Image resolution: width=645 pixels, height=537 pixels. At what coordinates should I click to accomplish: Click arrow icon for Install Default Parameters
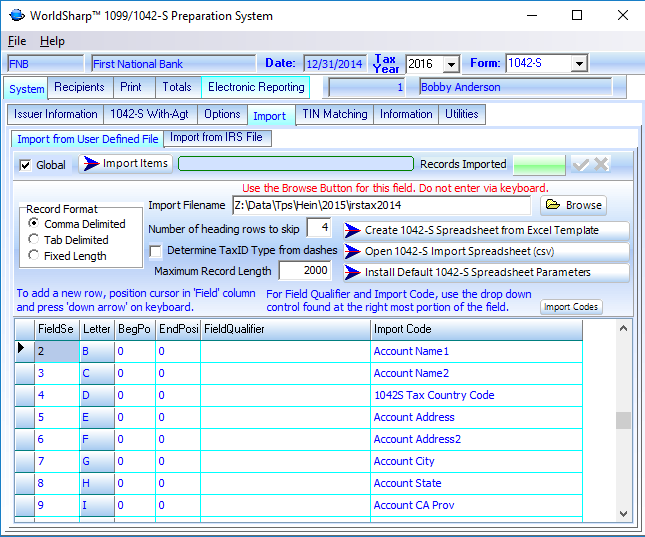(x=352, y=272)
